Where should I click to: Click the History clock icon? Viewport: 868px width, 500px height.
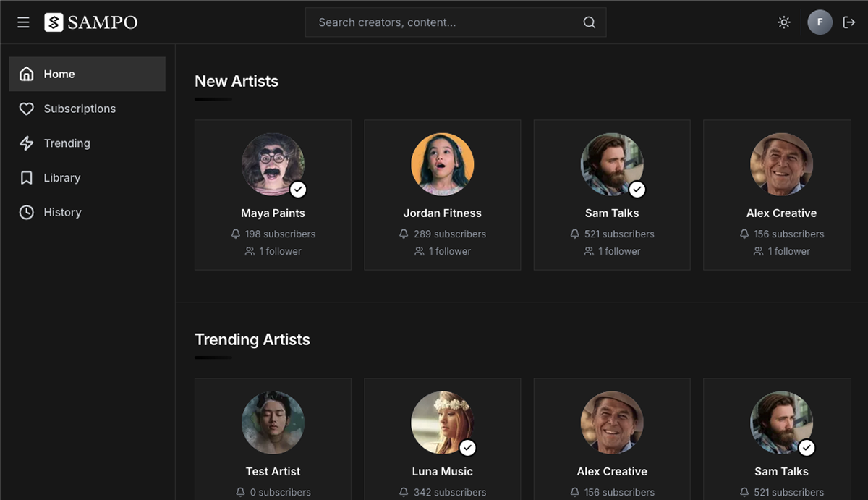[x=27, y=213]
